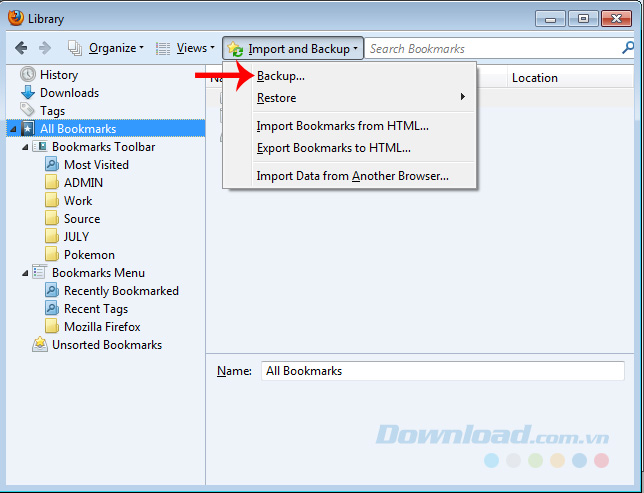Focus the Search Bookmarks field
Screen dimensions: 644x493
(x=493, y=48)
